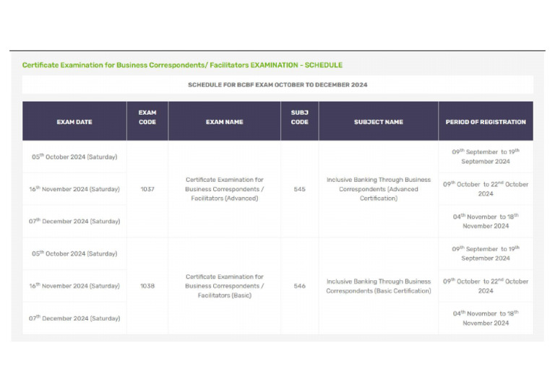Screen dimensions: 555x392
Task: Click 'Business Correspondents / Facilitators (Advanced)' exam name
Action: (x=225, y=189)
